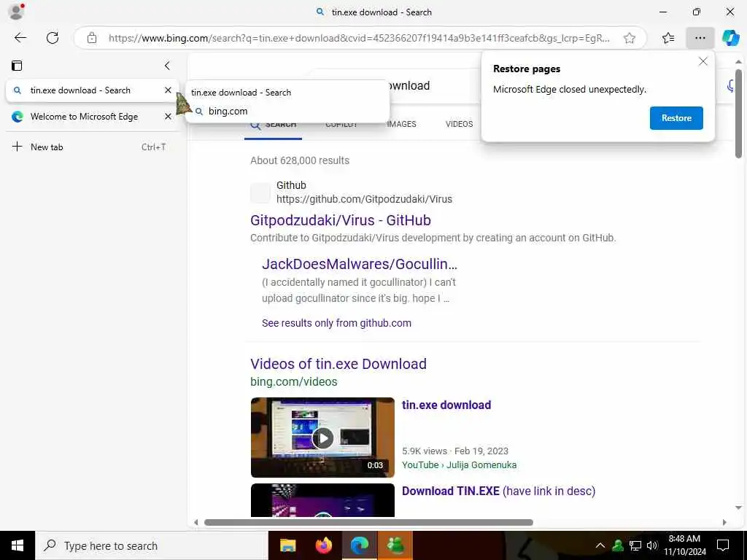Select the Edge icon in the taskbar
Image resolution: width=747 pixels, height=560 pixels.
tap(360, 545)
